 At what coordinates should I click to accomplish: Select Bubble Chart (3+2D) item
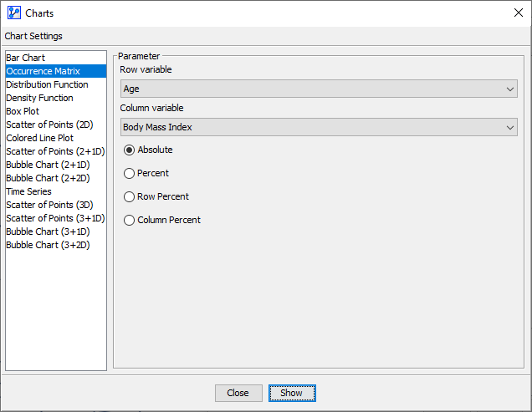click(48, 245)
